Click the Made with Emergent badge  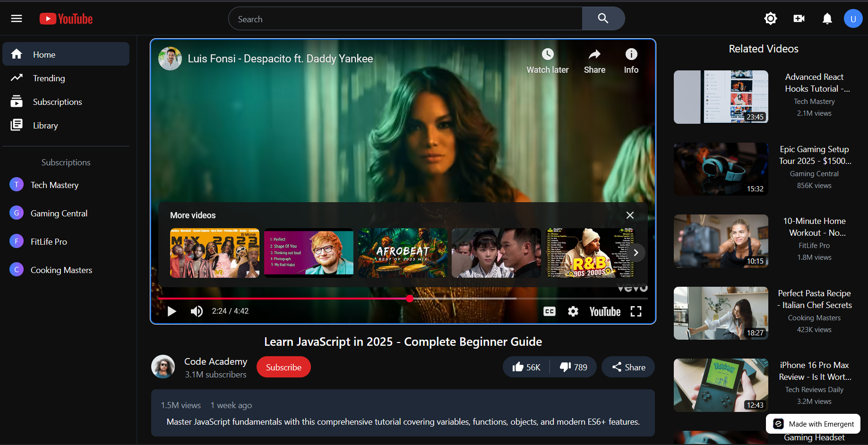point(813,424)
